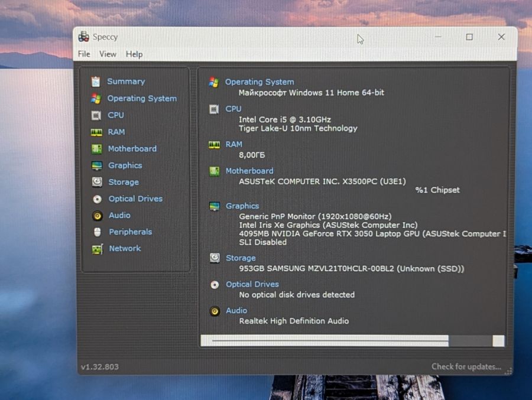Go to Graphics in the sidebar
The height and width of the screenshot is (400, 532).
coord(125,165)
